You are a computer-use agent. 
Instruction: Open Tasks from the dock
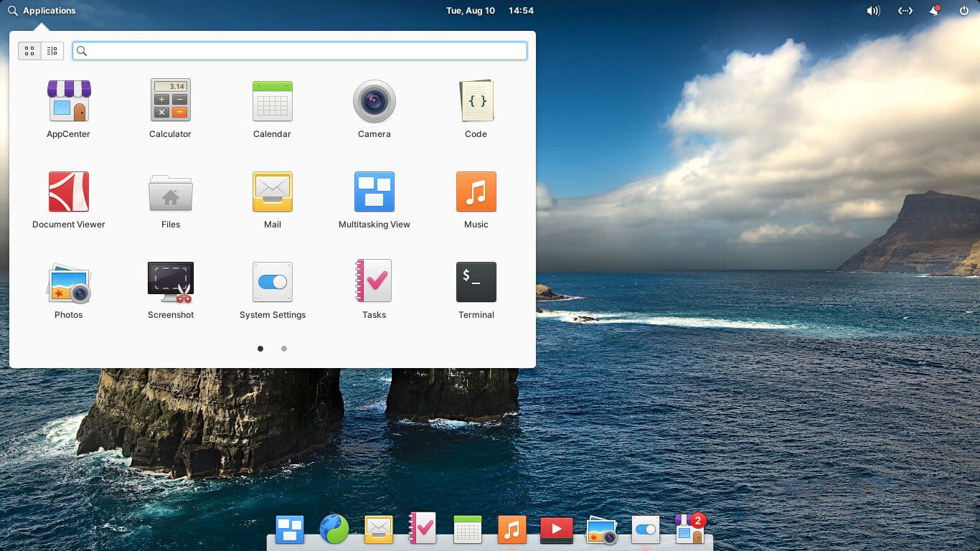click(423, 529)
